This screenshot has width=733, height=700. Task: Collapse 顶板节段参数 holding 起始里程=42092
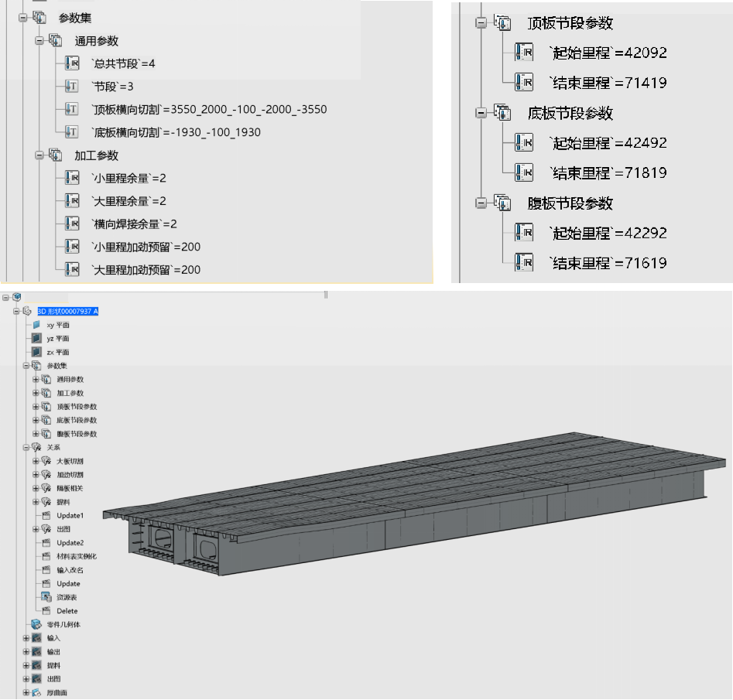click(x=481, y=23)
